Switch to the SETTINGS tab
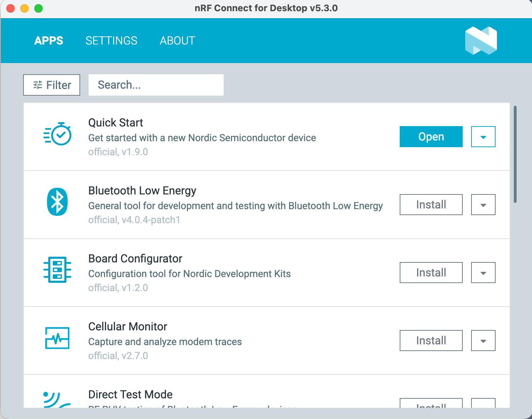 click(x=111, y=41)
